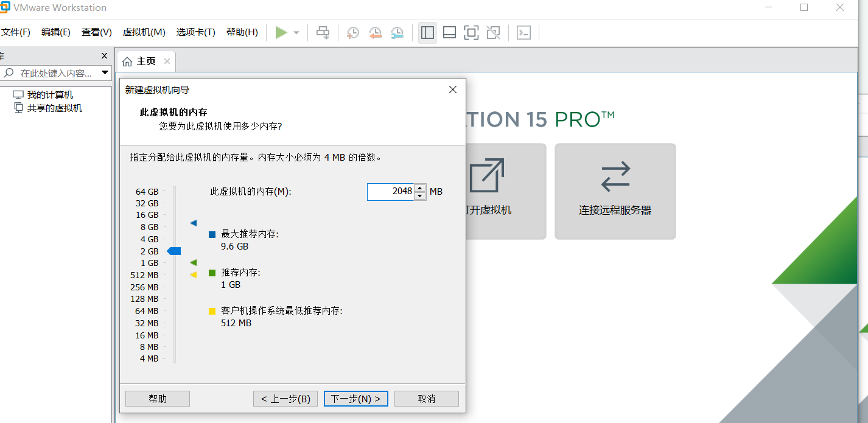Click the 64 GB label on memory scale

[147, 192]
